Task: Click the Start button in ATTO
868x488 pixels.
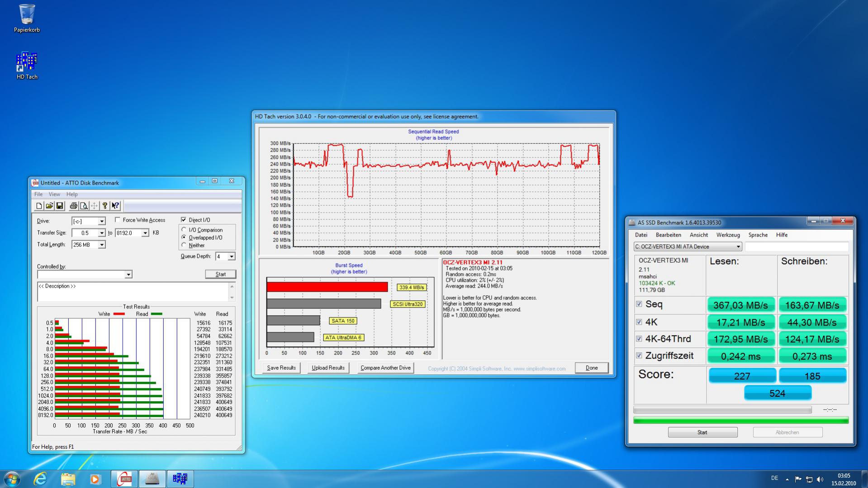Action: (x=221, y=274)
